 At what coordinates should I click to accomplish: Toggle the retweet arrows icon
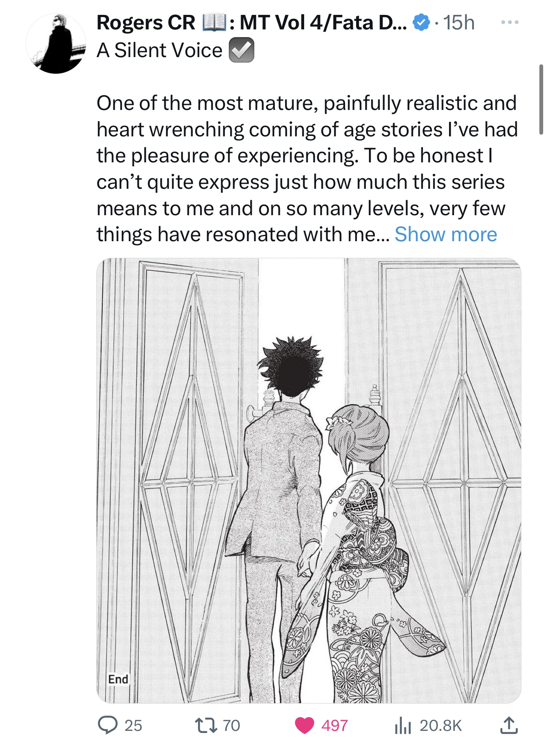click(206, 725)
